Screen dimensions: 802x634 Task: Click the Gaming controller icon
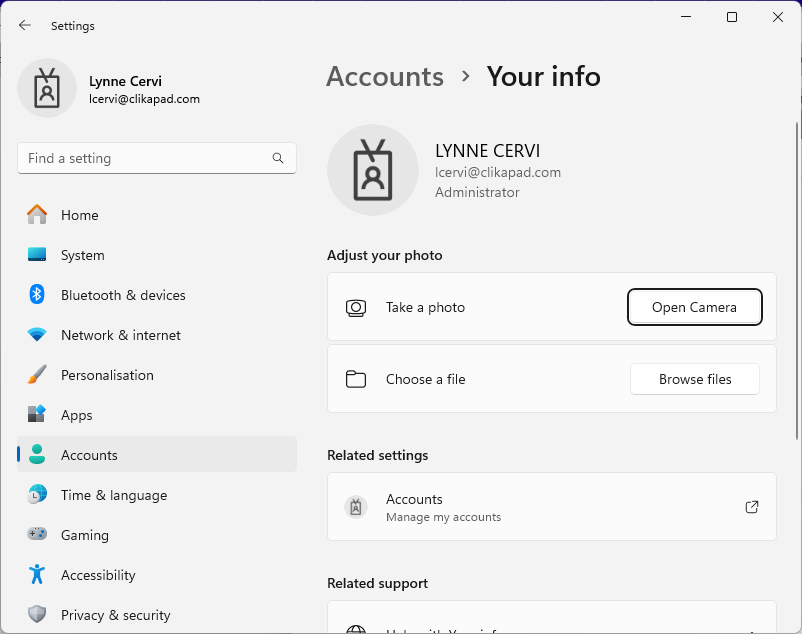click(37, 534)
